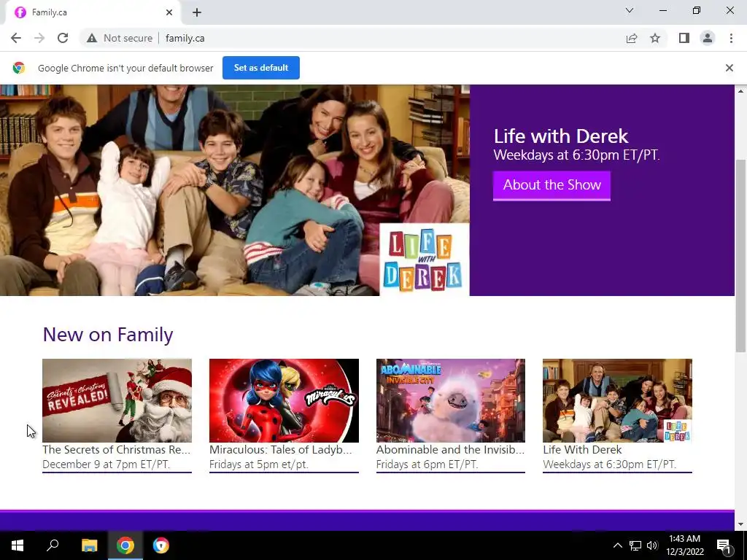The width and height of the screenshot is (747, 560).
Task: Open Windows taskbar search
Action: 53,545
